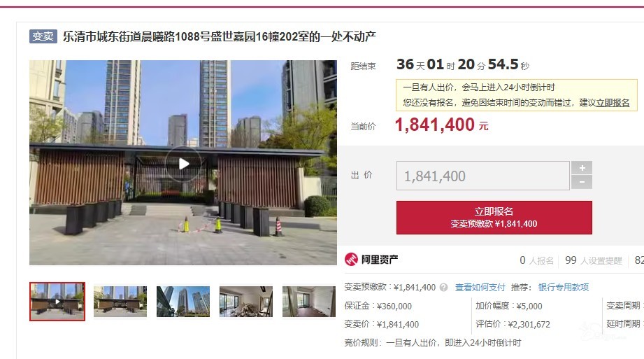The width and height of the screenshot is (644, 359).
Task: Select the third skyscraper thumbnail
Action: coord(183,302)
